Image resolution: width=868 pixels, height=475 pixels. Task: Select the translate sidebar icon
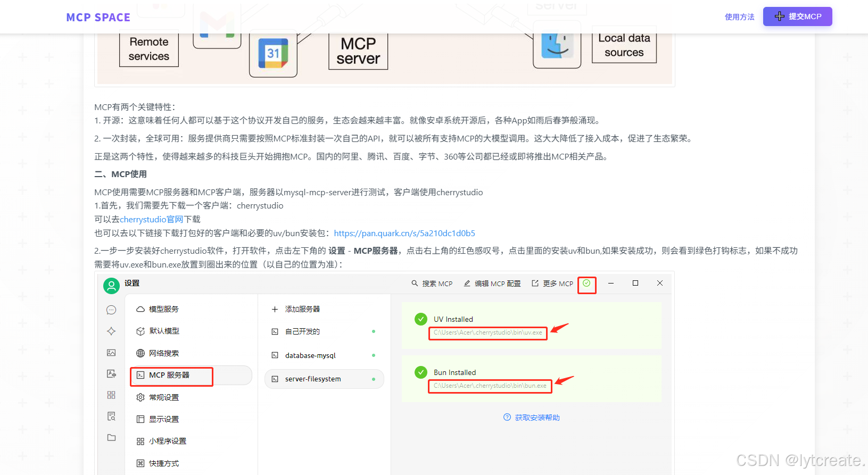[x=111, y=374]
